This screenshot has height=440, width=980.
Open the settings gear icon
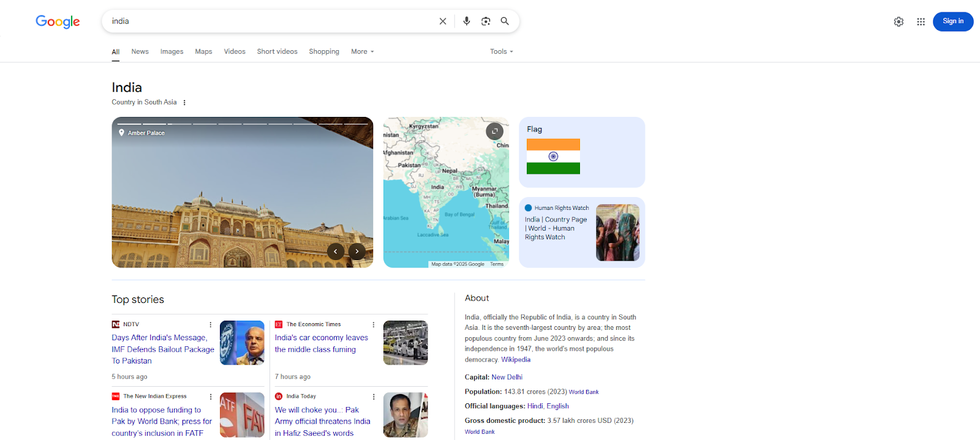pos(899,21)
